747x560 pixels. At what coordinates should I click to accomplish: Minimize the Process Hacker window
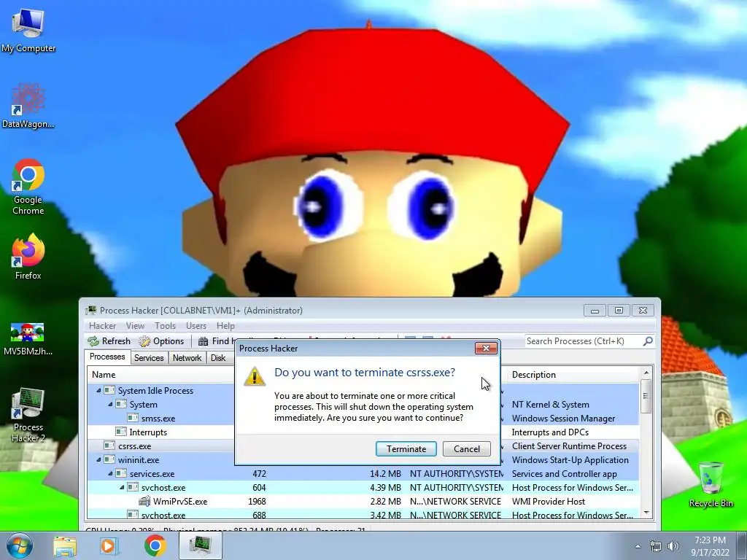point(595,311)
